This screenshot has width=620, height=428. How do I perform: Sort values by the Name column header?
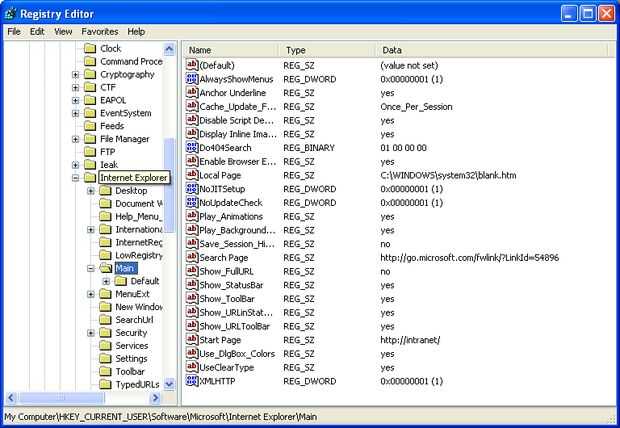232,50
